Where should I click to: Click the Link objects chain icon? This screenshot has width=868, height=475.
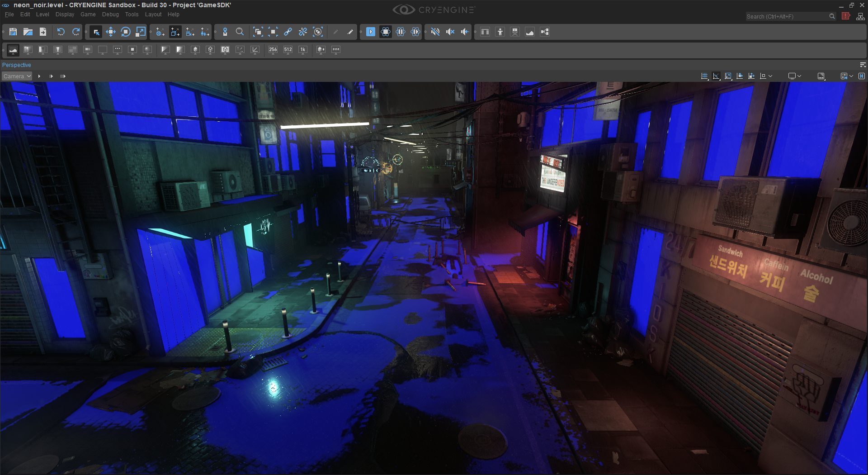tap(288, 32)
